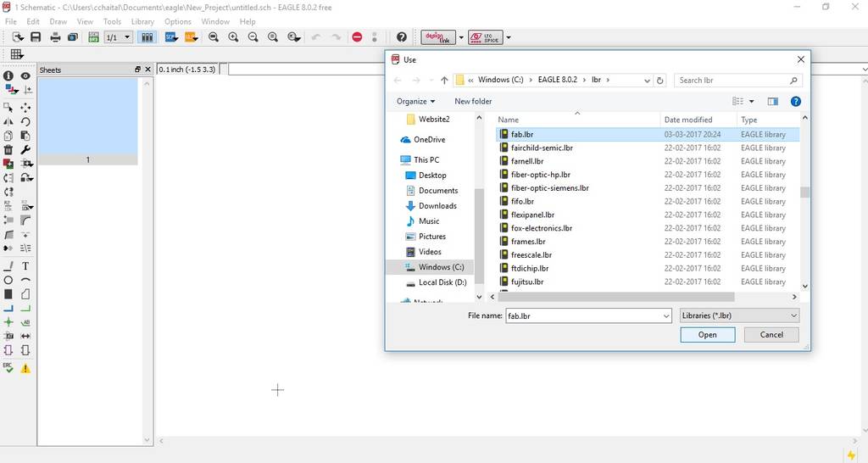Open the Draw menu

58,21
